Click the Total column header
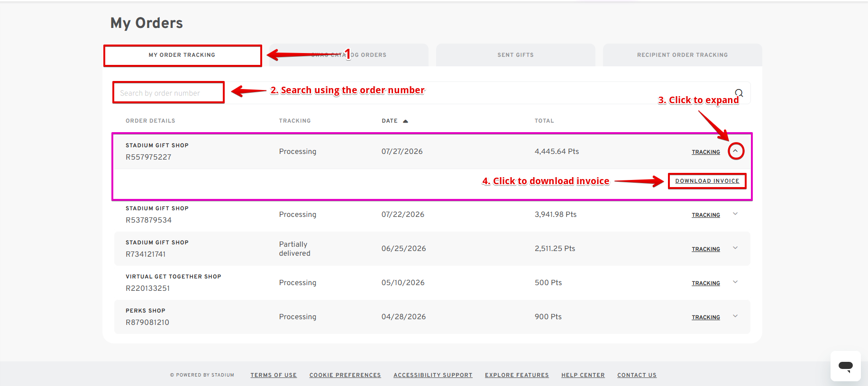 pyautogui.click(x=544, y=121)
